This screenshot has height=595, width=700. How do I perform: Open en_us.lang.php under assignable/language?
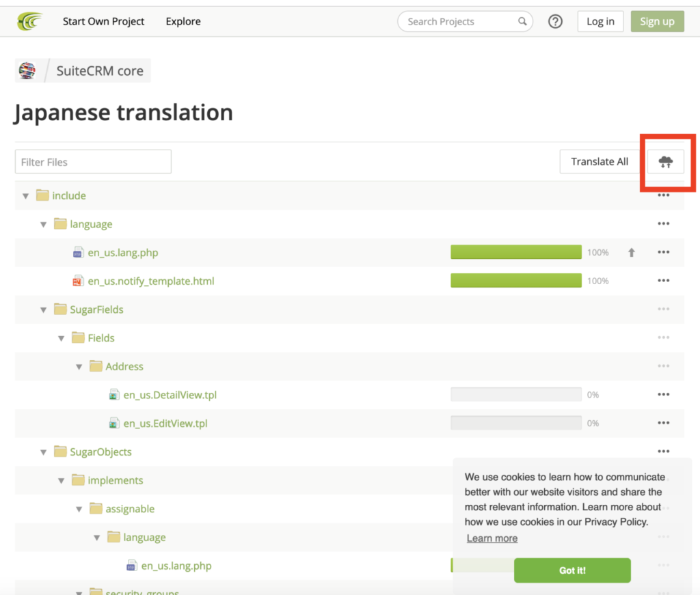pyautogui.click(x=176, y=566)
